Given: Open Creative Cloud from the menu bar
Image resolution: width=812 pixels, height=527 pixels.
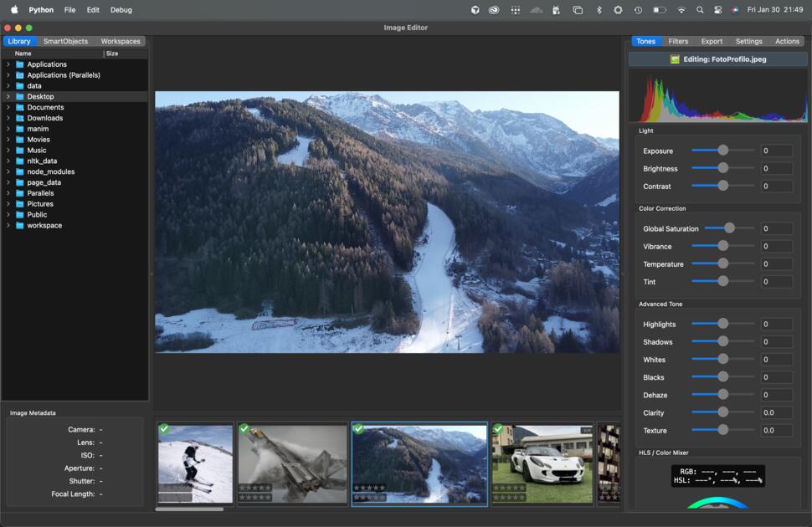Looking at the screenshot, I should (x=494, y=10).
